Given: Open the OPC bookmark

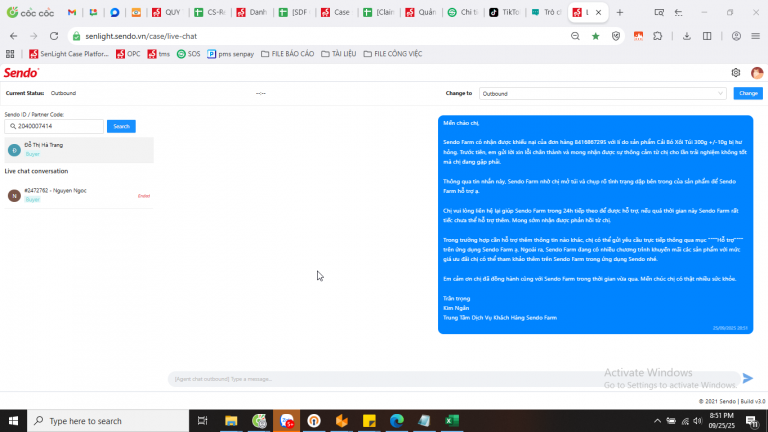Looking at the screenshot, I should [128, 54].
